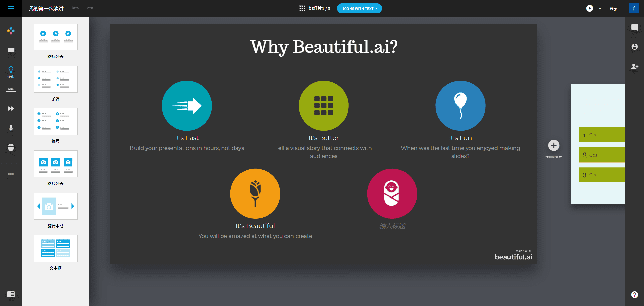Click the 幻灯片1 / 3 slide counter
The height and width of the screenshot is (306, 644).
point(319,8)
